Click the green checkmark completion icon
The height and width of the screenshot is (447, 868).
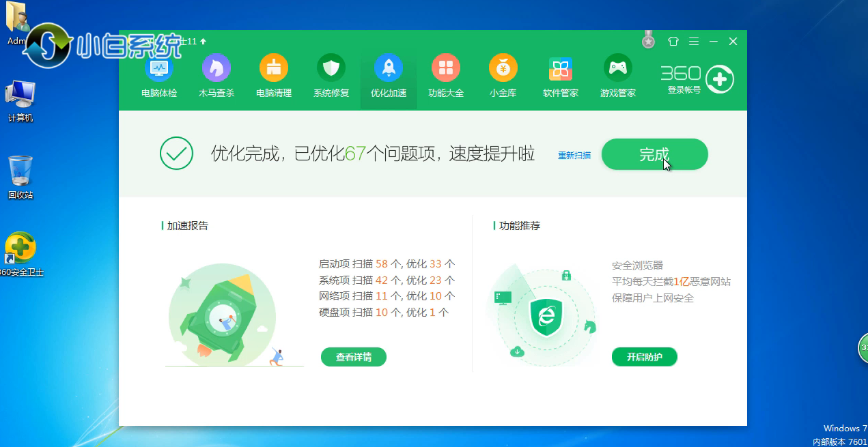176,154
